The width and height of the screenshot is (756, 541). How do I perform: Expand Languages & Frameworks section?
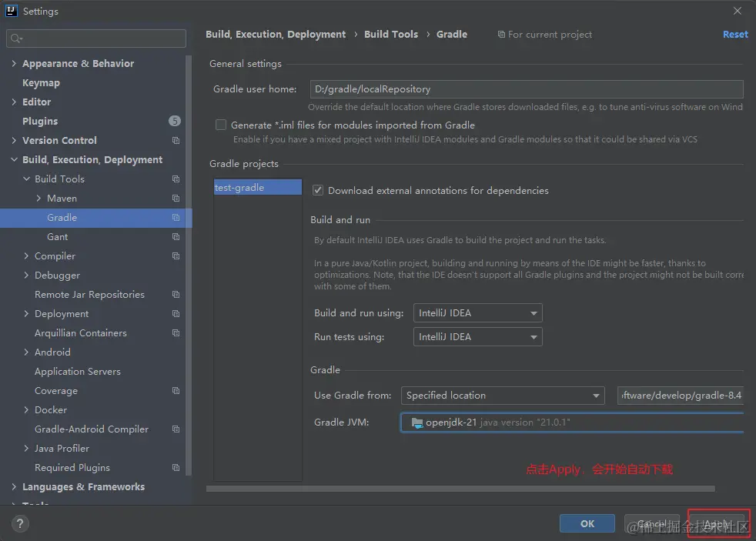tap(14, 487)
